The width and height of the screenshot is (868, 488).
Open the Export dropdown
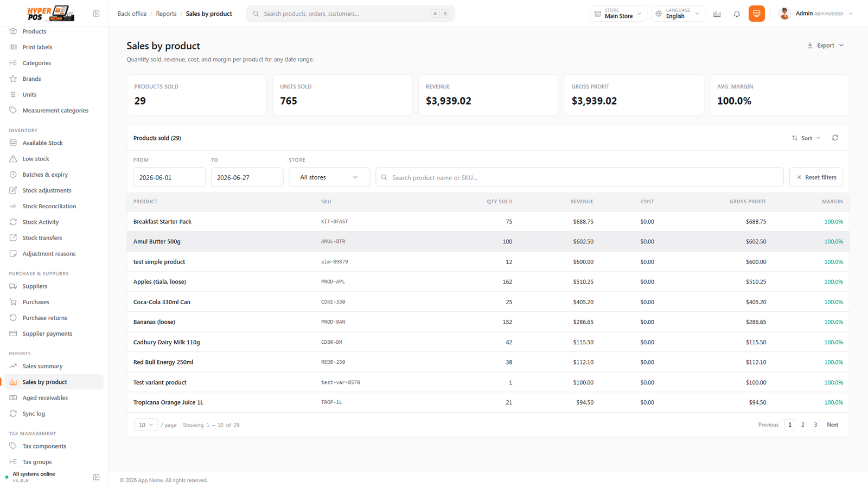point(825,46)
